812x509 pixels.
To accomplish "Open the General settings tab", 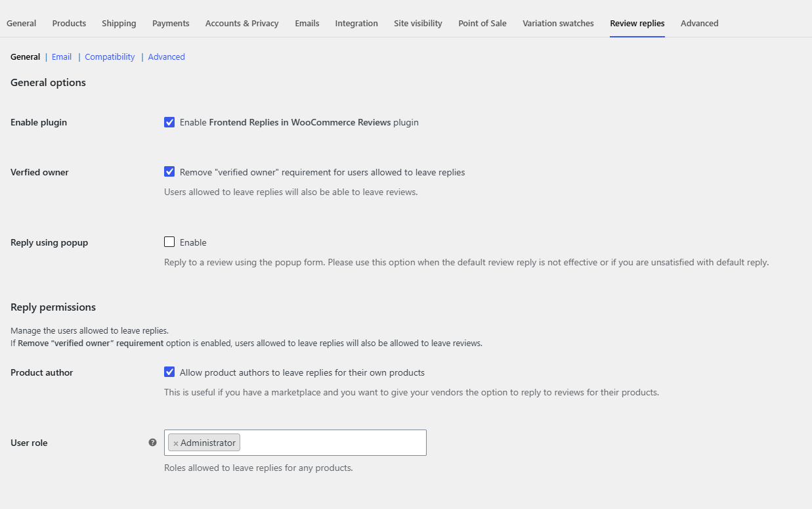I will tap(22, 23).
